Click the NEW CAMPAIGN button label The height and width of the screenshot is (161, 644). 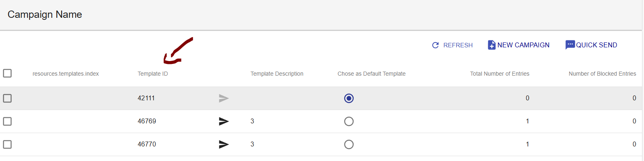[x=523, y=45]
